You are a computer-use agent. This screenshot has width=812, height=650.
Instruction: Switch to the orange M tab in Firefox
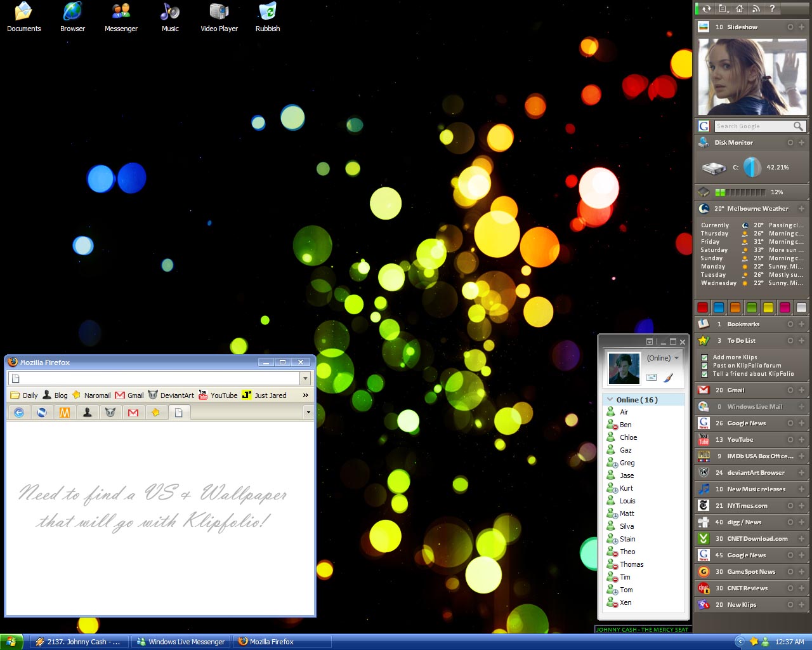pos(64,413)
